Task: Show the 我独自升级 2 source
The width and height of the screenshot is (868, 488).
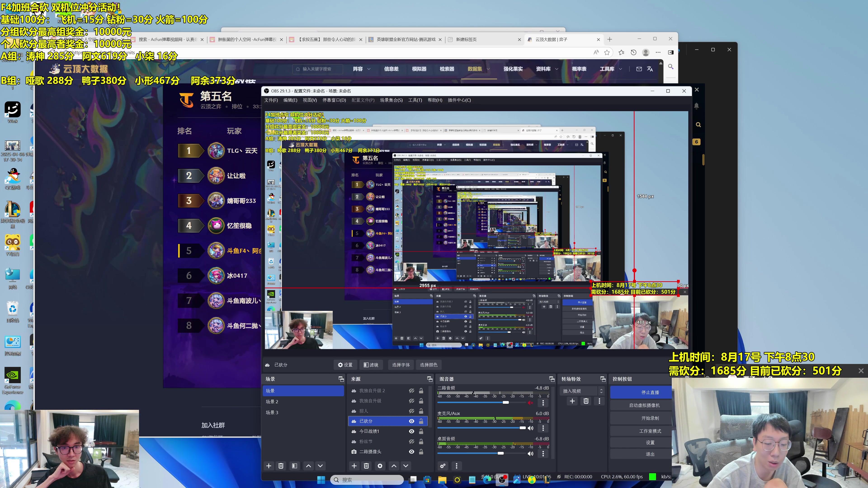Action: 411,391
